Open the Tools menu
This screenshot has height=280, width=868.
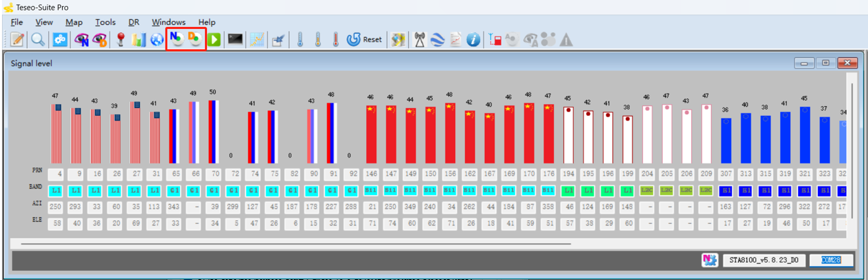[x=105, y=22]
